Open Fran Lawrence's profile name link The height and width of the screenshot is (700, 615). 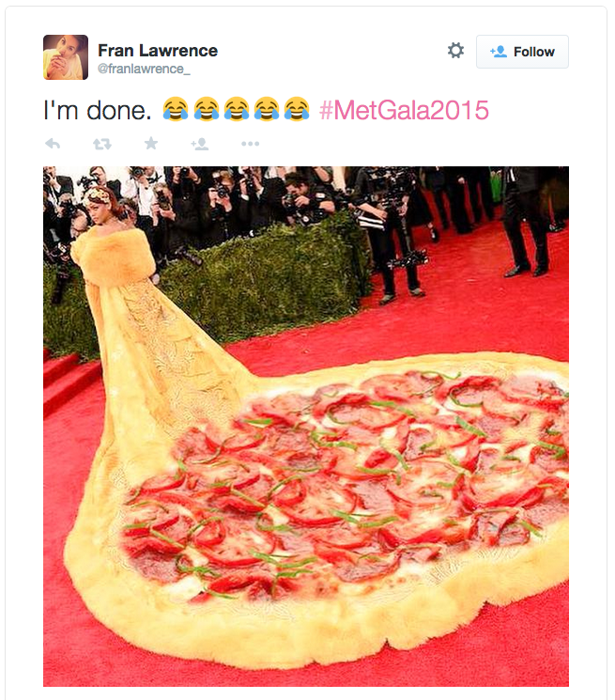pyautogui.click(x=158, y=51)
